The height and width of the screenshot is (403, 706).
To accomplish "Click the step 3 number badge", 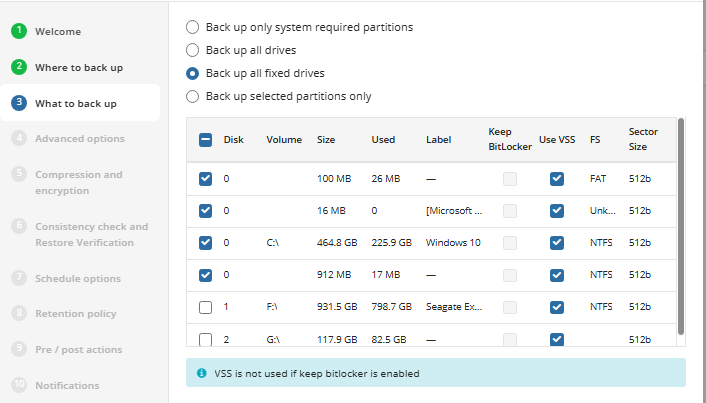I will 19,103.
